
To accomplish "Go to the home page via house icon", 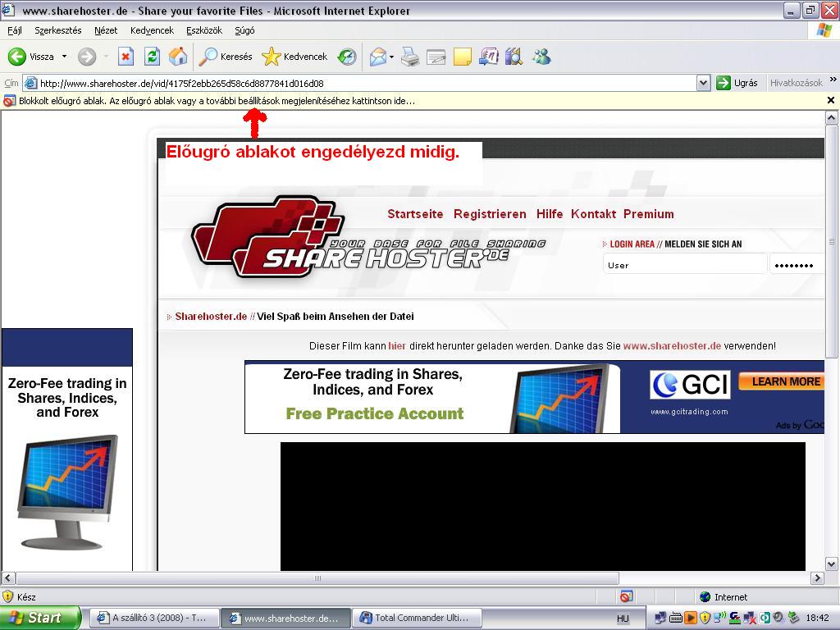I will (x=178, y=57).
